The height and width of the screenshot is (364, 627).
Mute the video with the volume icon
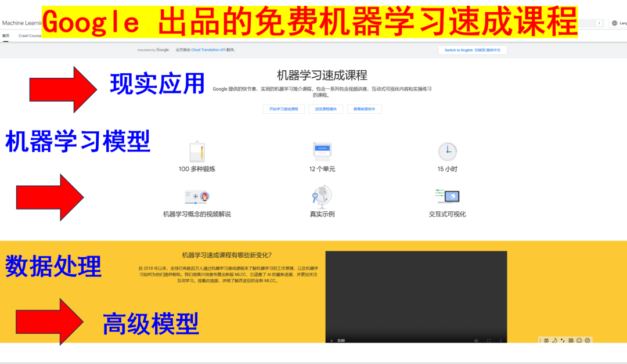coord(476,341)
